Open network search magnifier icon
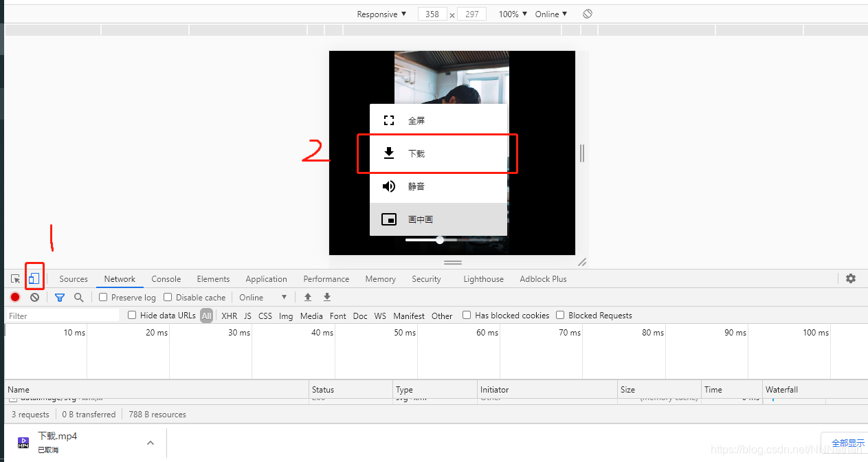Image resolution: width=868 pixels, height=462 pixels. pos(78,297)
